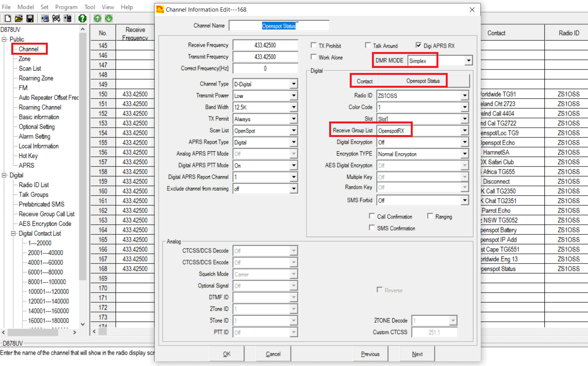588x366 pixels.
Task: Open the Channel Type dropdown
Action: pos(294,84)
